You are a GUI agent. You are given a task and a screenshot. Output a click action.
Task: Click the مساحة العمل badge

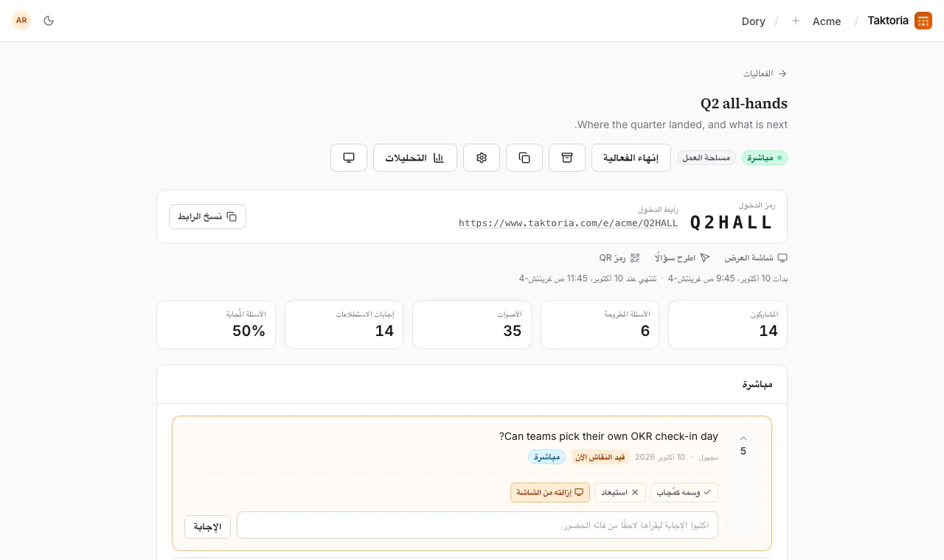point(707,158)
